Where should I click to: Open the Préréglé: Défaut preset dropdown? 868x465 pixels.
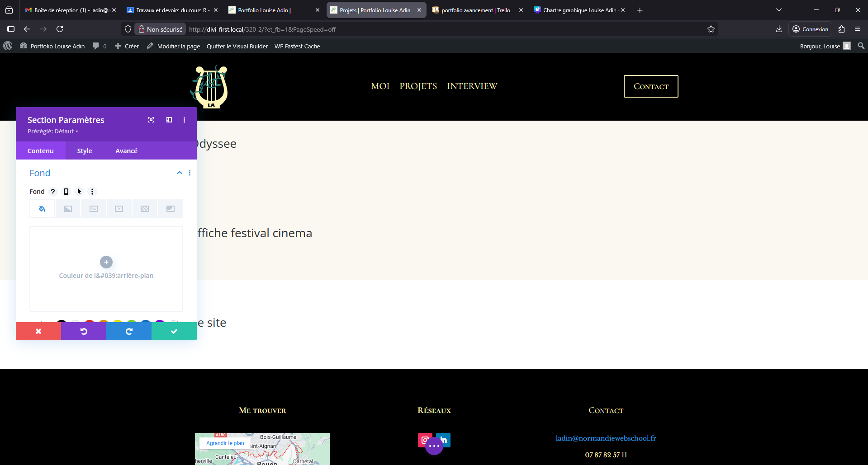[x=53, y=132]
